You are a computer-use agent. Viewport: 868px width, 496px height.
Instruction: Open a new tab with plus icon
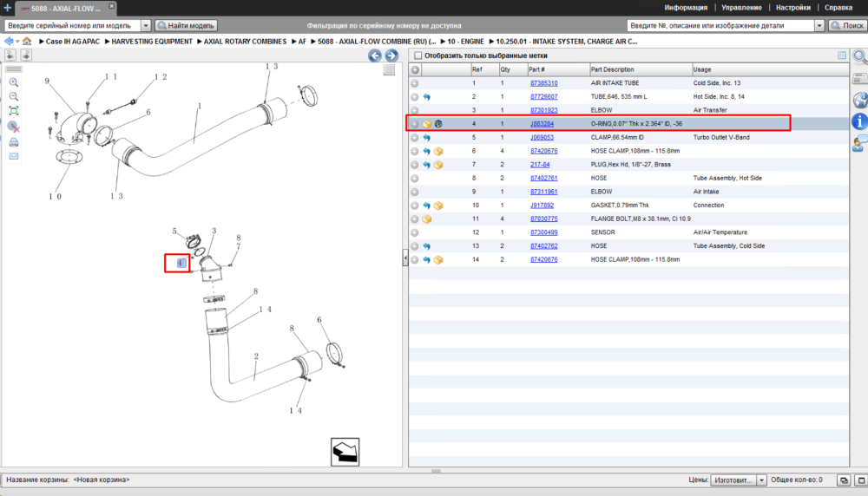[7, 8]
